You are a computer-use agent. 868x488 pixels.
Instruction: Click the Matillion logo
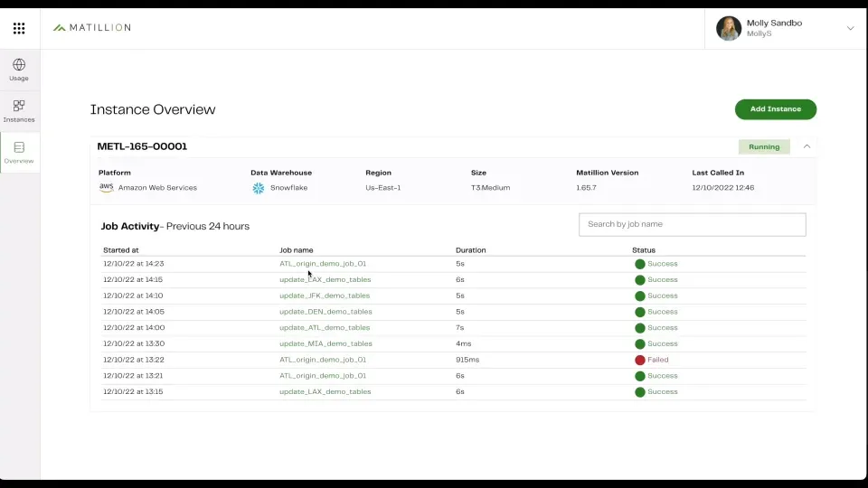pos(92,28)
